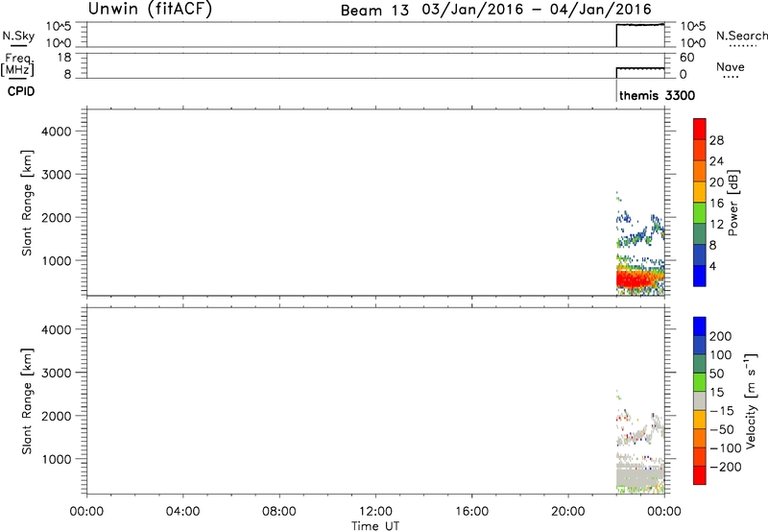Click the '20:00' time axis label
Screen dimensions: 768x532
(x=568, y=512)
